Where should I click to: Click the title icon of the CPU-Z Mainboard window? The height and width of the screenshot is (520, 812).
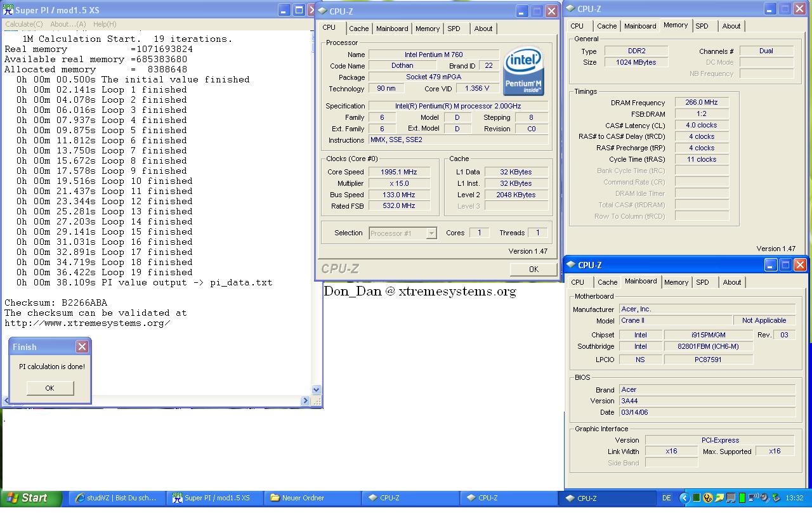tap(570, 265)
